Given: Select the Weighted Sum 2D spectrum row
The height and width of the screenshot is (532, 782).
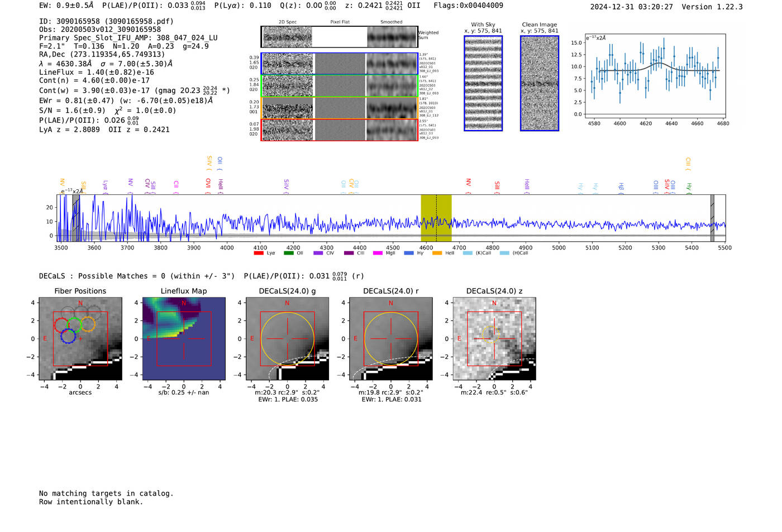Looking at the screenshot, I should point(340,37).
